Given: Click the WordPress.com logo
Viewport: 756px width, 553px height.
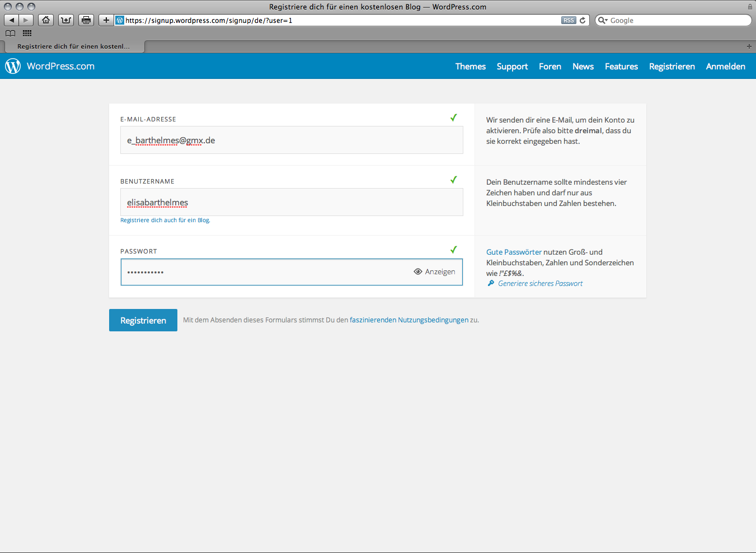Looking at the screenshot, I should pyautogui.click(x=50, y=66).
